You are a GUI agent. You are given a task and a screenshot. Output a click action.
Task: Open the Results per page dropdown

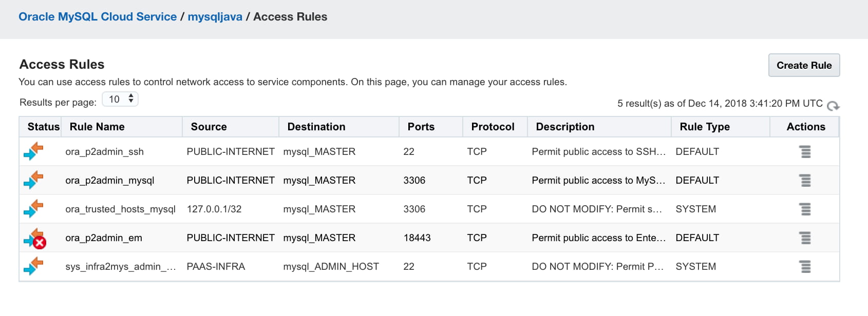(120, 99)
